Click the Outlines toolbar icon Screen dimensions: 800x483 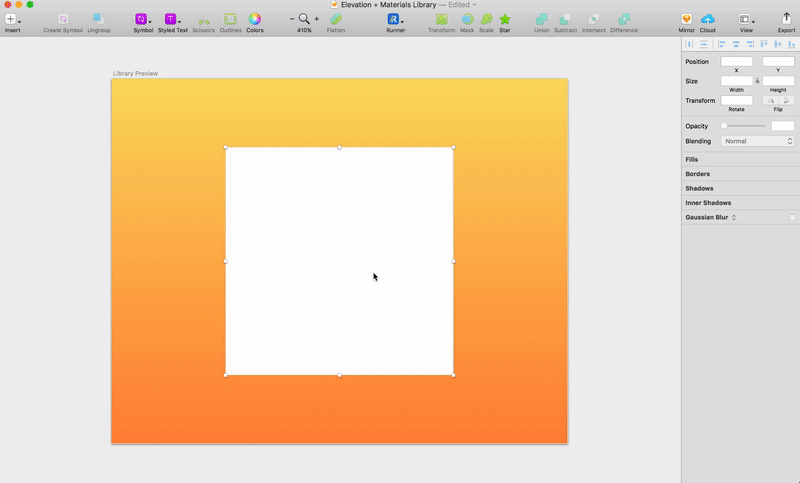coord(231,19)
